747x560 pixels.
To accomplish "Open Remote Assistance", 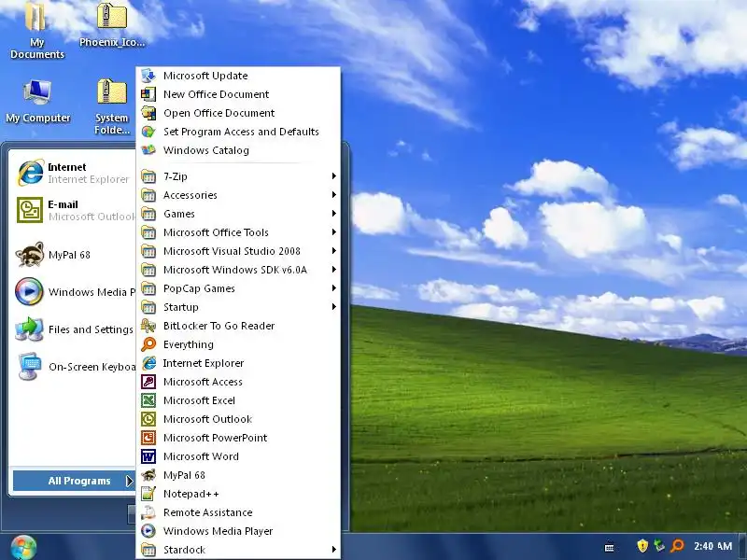I will (238, 512).
